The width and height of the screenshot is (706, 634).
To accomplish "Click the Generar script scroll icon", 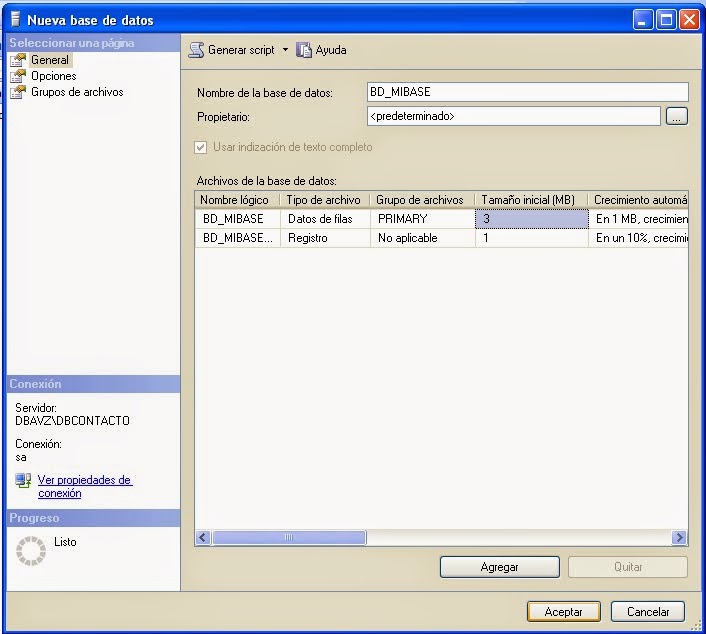I will [x=196, y=50].
